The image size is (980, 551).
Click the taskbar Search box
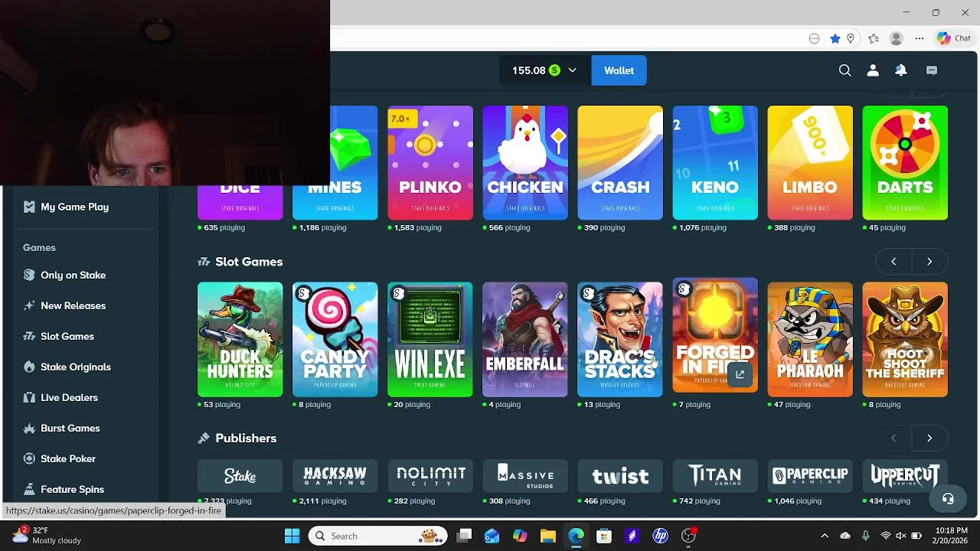(x=378, y=536)
